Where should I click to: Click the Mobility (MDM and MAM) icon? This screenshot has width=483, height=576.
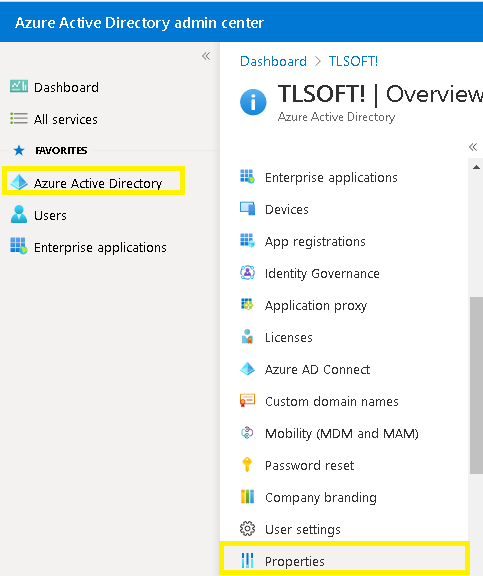point(247,432)
